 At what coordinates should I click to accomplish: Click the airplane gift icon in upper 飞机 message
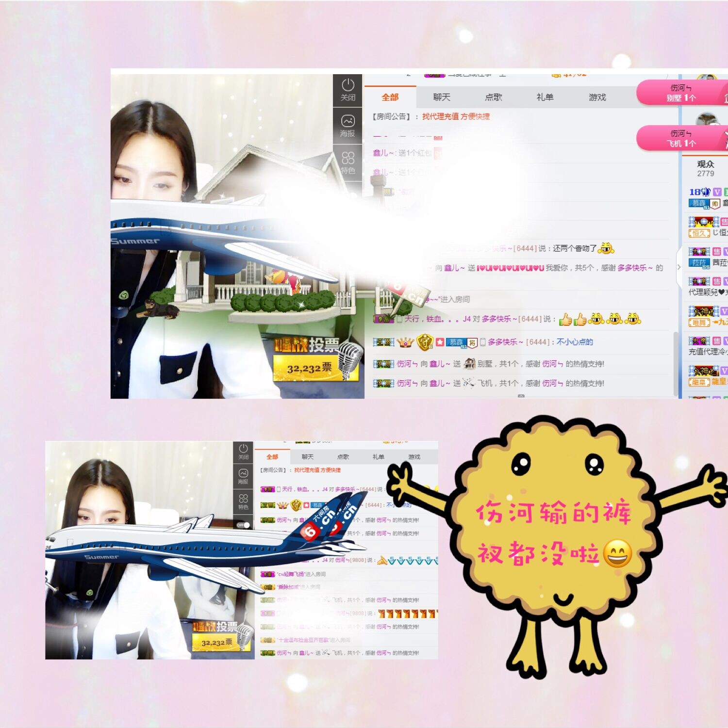pyautogui.click(x=469, y=383)
